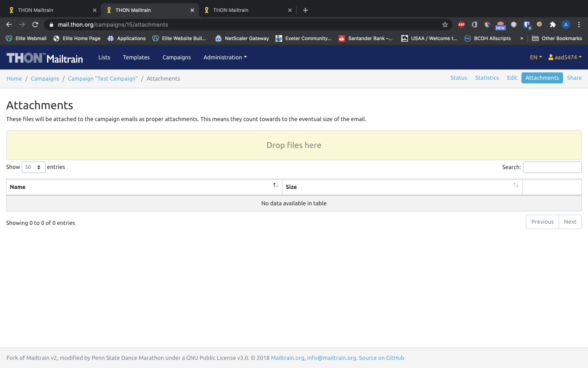This screenshot has height=368, width=588.
Task: Open Campaigns in navigation bar
Action: (x=176, y=57)
